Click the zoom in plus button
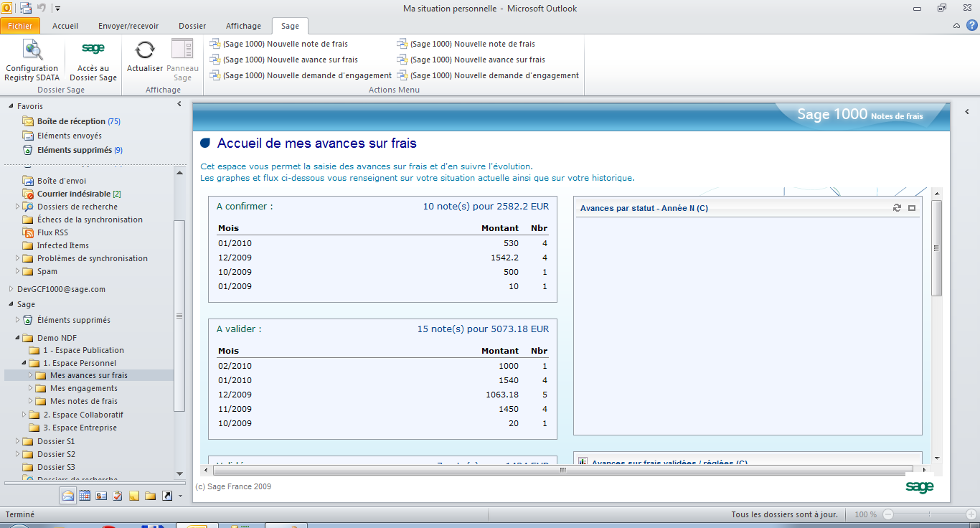The height and width of the screenshot is (528, 980). pyautogui.click(x=971, y=514)
